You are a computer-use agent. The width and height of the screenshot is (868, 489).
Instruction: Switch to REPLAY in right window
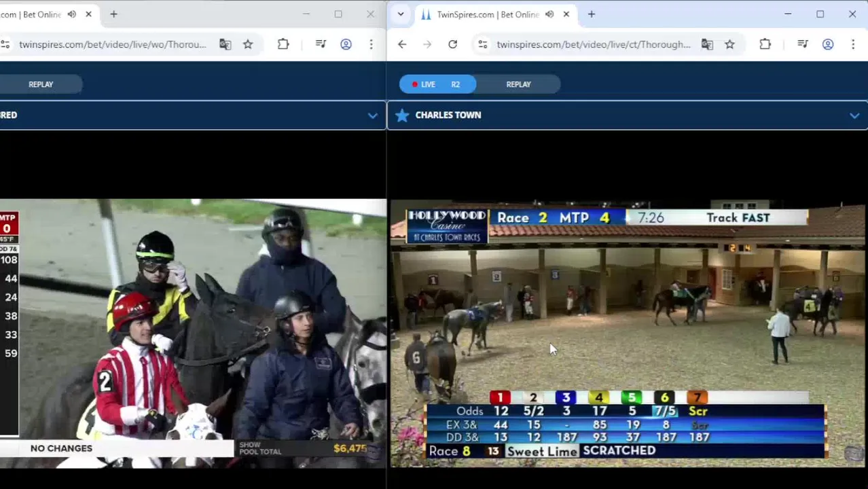click(x=518, y=84)
